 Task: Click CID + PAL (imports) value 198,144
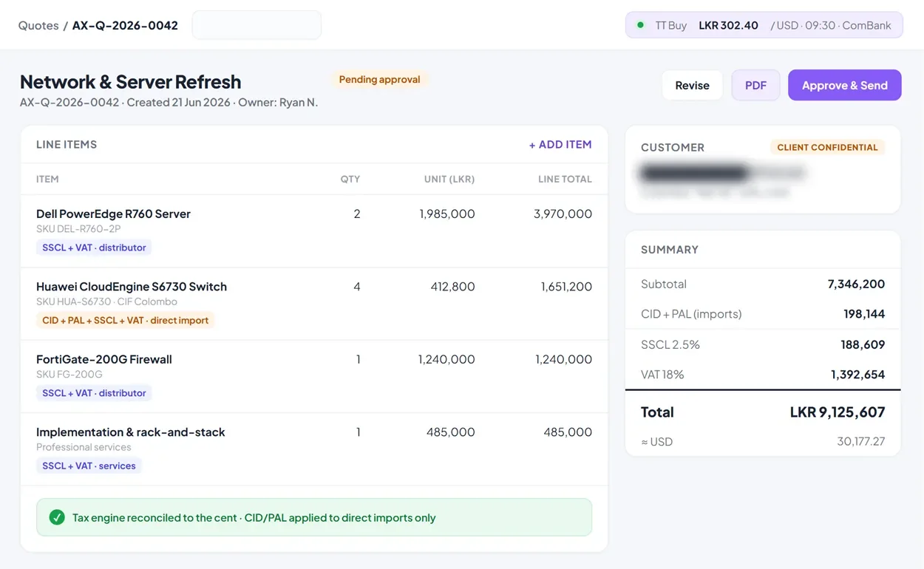(864, 313)
